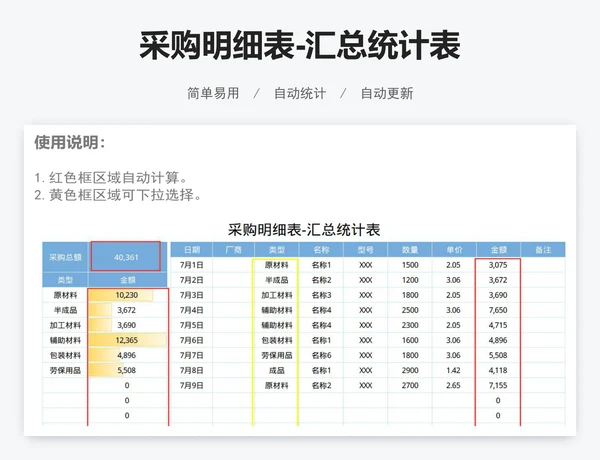Viewport: 600px width, 460px height.
Task: Select the 型号 column header
Action: click(365, 250)
